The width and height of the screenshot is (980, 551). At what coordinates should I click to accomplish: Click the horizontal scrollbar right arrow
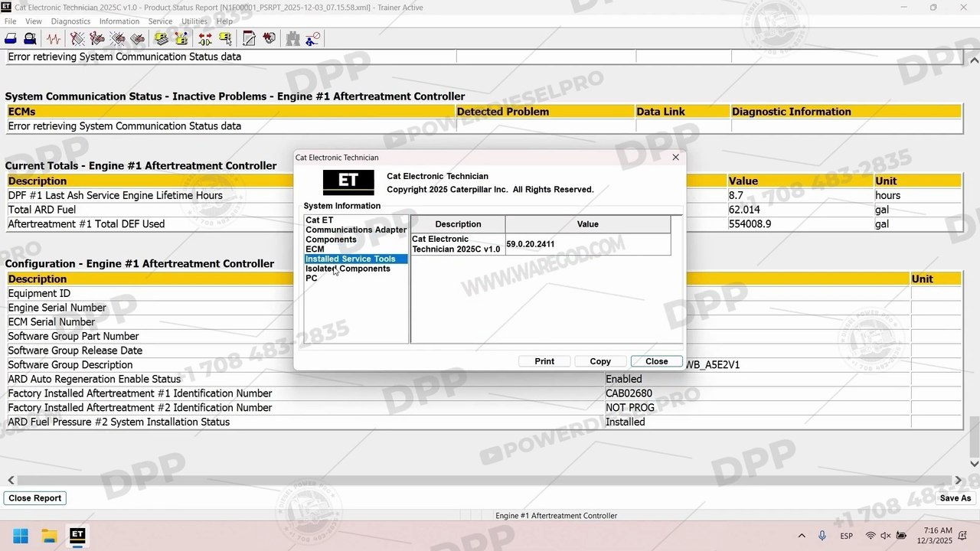958,480
